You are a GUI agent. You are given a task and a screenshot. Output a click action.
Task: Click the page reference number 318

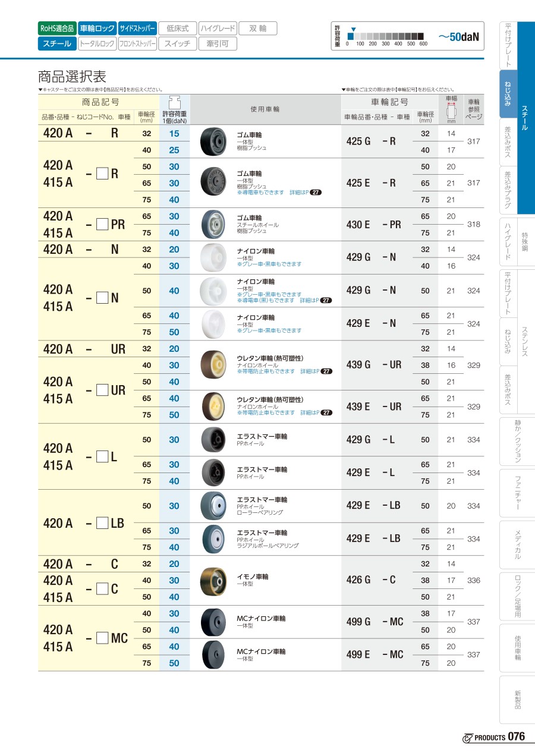tap(473, 225)
